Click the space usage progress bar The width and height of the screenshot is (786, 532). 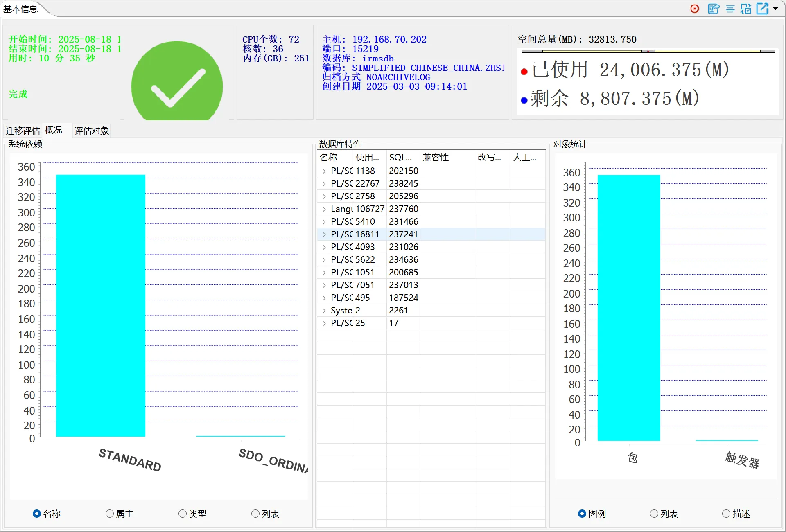click(648, 52)
